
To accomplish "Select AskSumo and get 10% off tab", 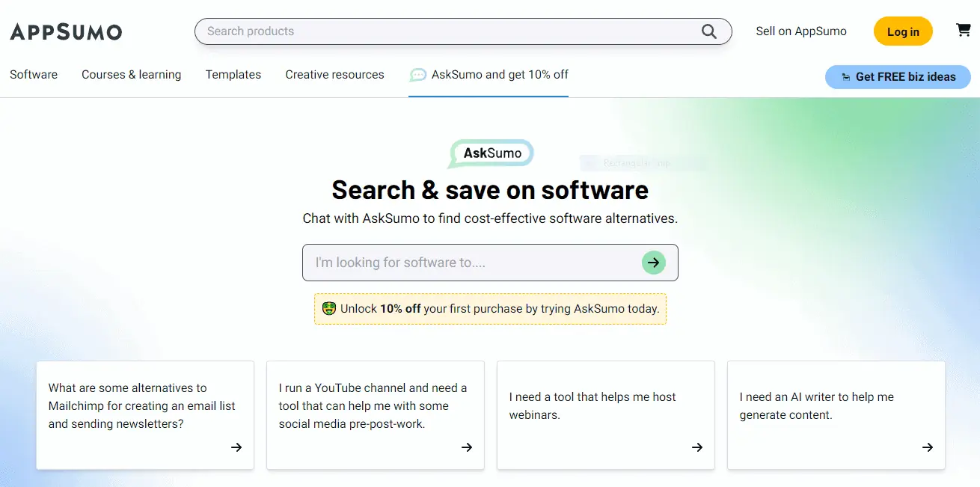I will (489, 75).
